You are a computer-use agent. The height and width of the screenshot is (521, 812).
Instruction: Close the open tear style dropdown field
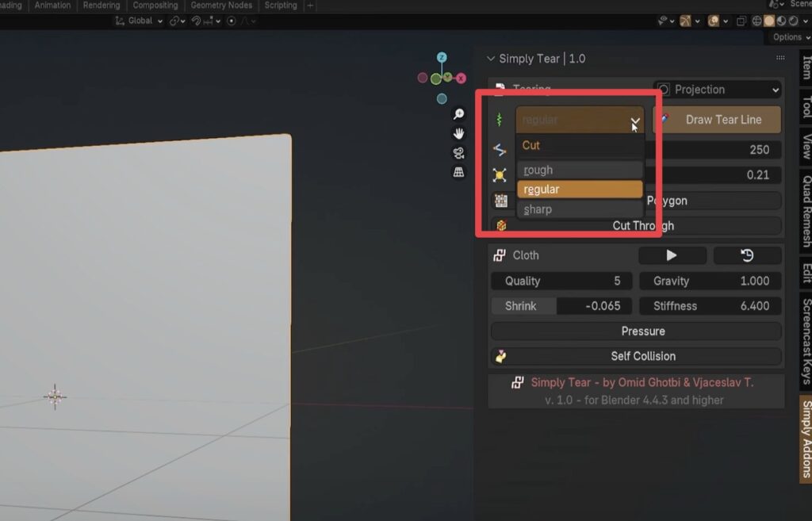[580, 120]
